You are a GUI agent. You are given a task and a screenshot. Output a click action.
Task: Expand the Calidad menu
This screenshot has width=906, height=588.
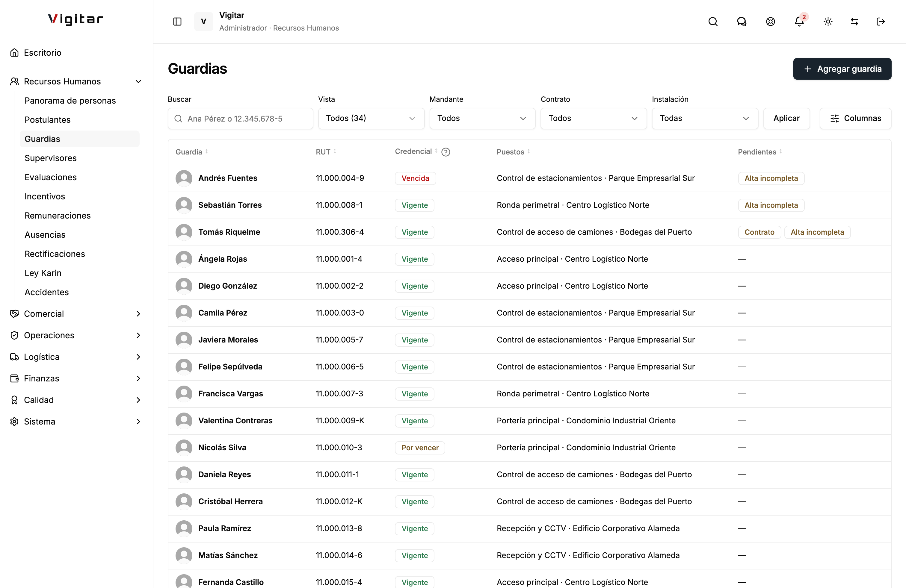click(76, 400)
